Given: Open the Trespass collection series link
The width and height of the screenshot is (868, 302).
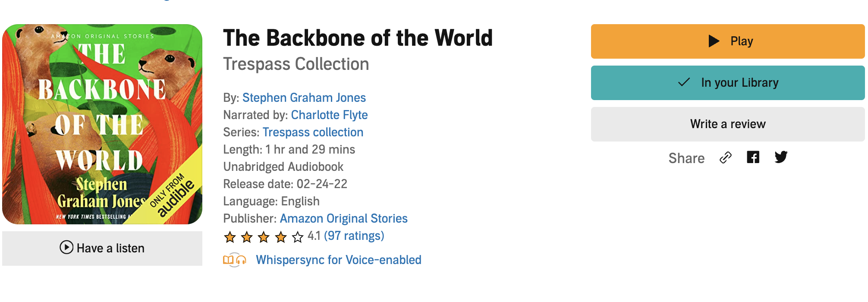Looking at the screenshot, I should 313,132.
